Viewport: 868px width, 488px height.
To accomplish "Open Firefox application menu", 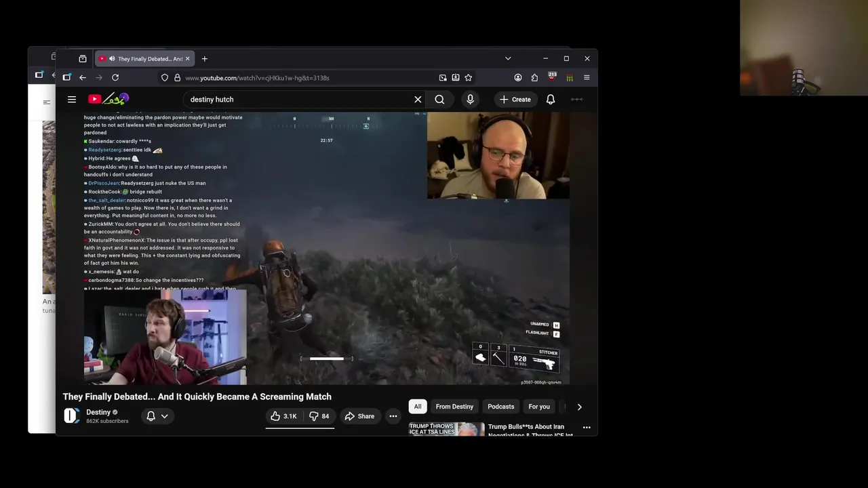I will pyautogui.click(x=587, y=78).
